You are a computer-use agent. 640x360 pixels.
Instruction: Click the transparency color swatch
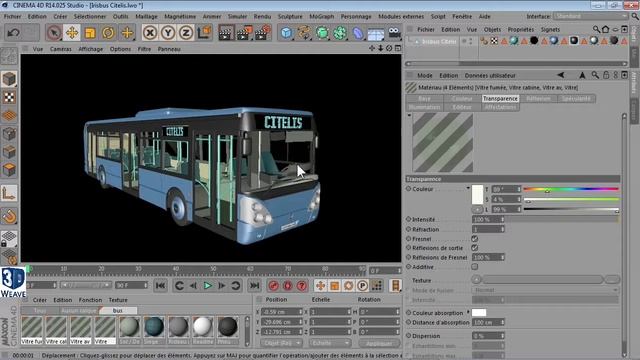[x=477, y=194]
